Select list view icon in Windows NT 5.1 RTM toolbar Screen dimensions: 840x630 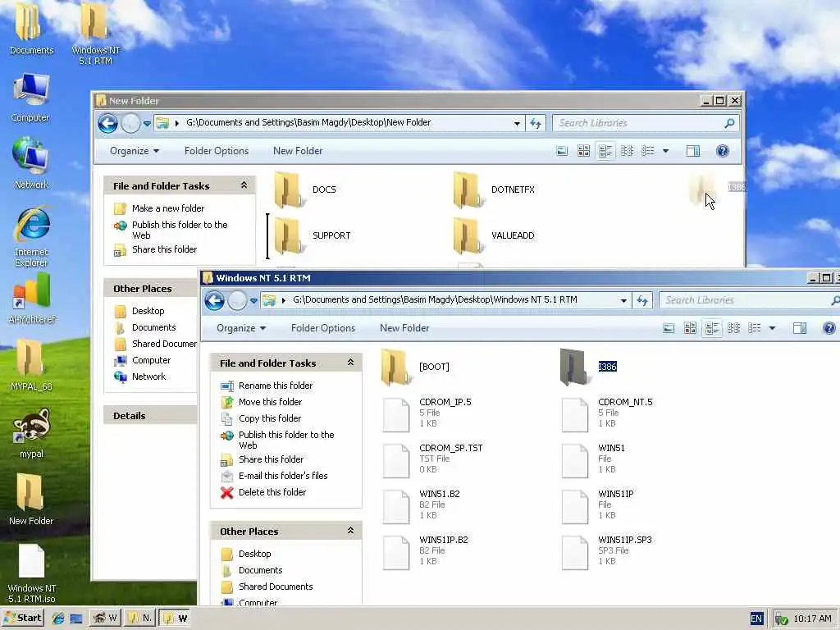pyautogui.click(x=733, y=328)
